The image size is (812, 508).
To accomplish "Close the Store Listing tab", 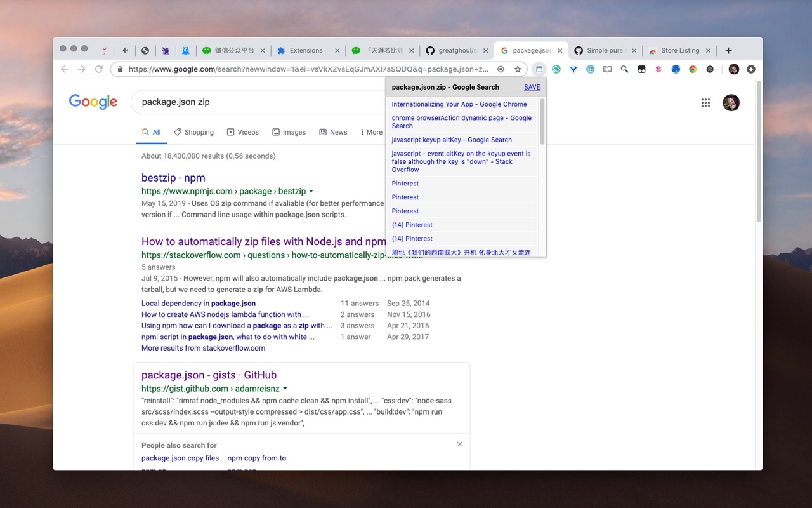I will point(709,50).
